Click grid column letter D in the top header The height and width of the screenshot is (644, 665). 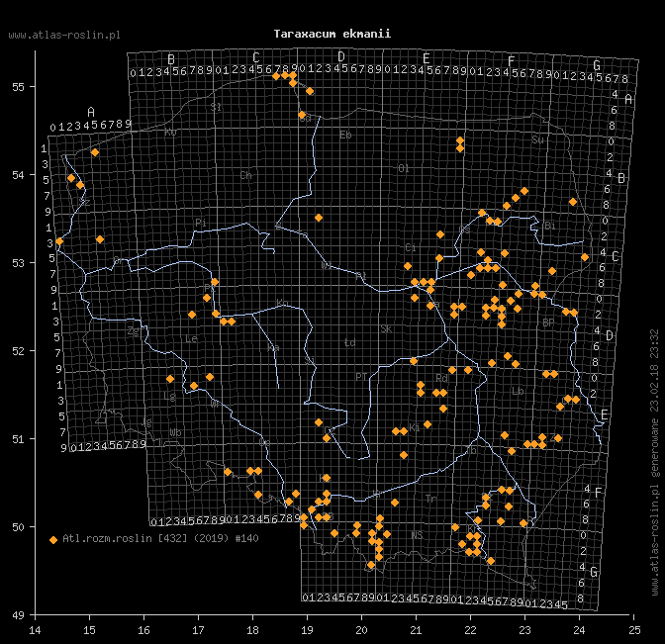coord(341,56)
